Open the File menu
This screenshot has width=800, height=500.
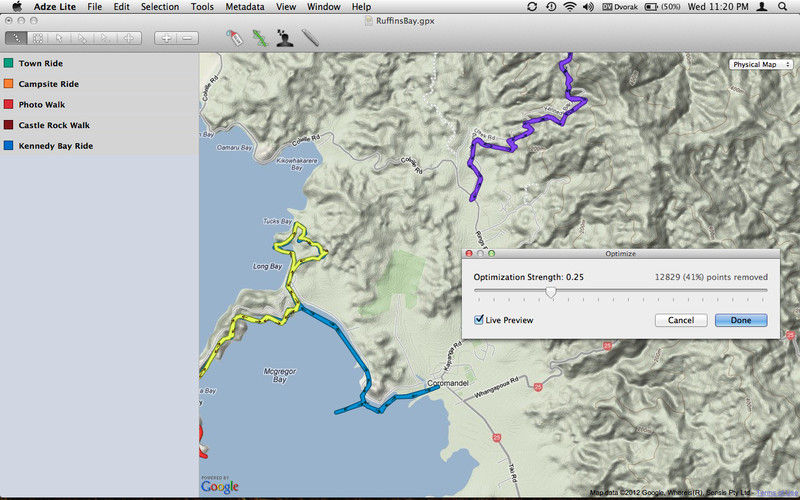pos(94,7)
